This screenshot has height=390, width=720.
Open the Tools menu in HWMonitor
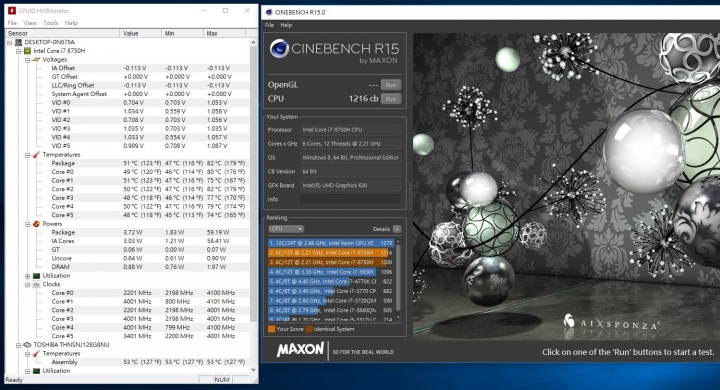coord(51,23)
